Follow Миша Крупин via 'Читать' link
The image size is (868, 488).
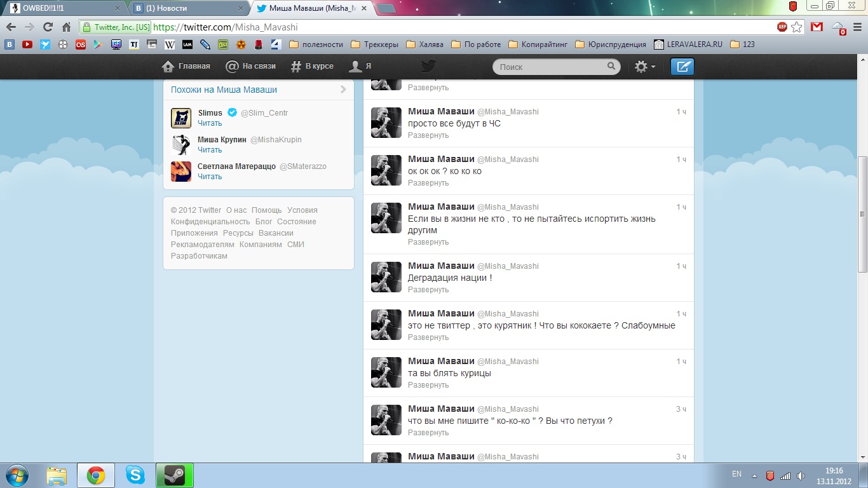coord(210,150)
